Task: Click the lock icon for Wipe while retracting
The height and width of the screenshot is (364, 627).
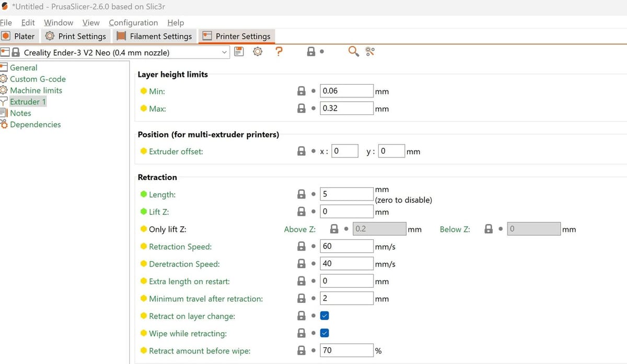Action: tap(301, 333)
